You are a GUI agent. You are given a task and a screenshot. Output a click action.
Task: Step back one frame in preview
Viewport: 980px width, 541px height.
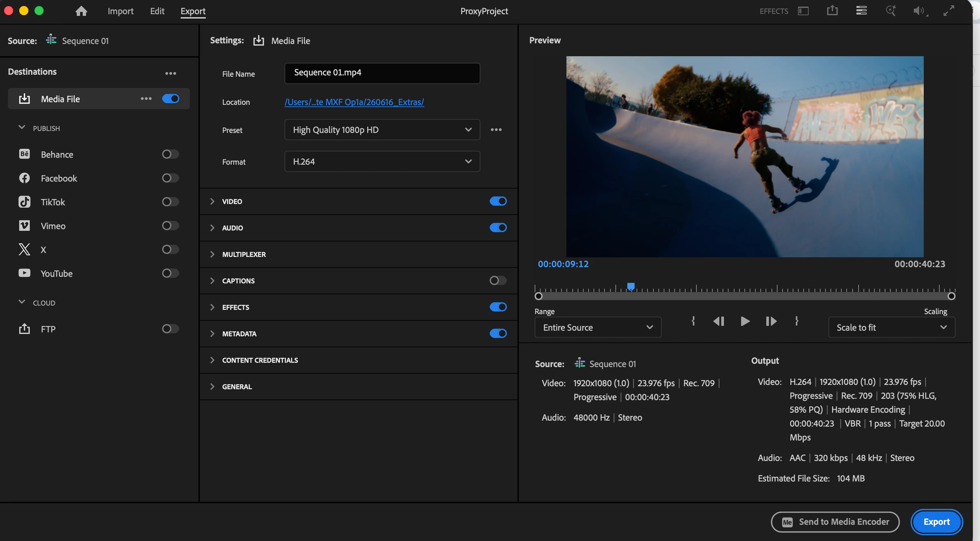pyautogui.click(x=718, y=321)
